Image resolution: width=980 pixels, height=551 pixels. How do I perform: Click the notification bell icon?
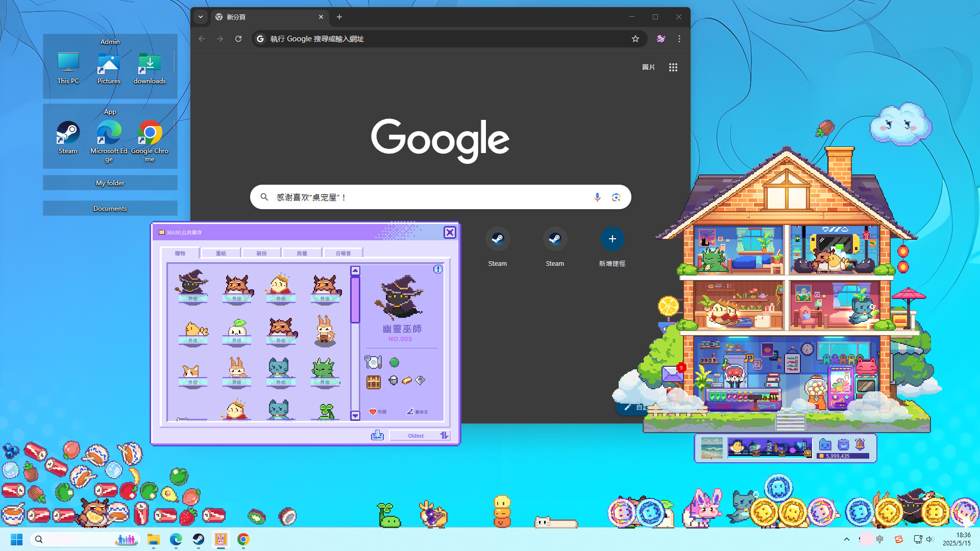tap(860, 444)
